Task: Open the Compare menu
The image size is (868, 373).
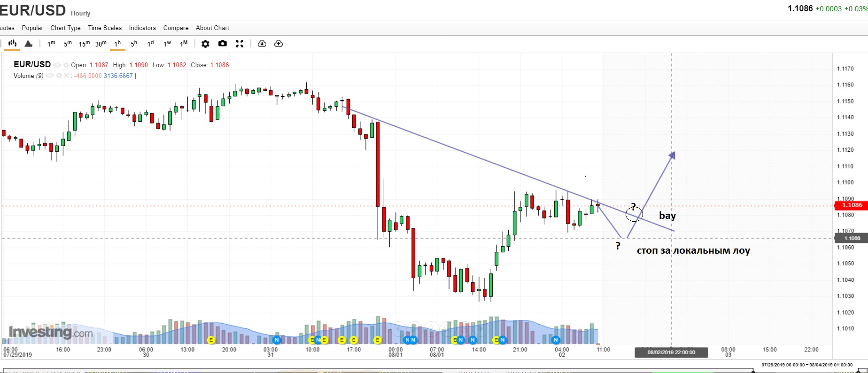Action: pos(176,28)
